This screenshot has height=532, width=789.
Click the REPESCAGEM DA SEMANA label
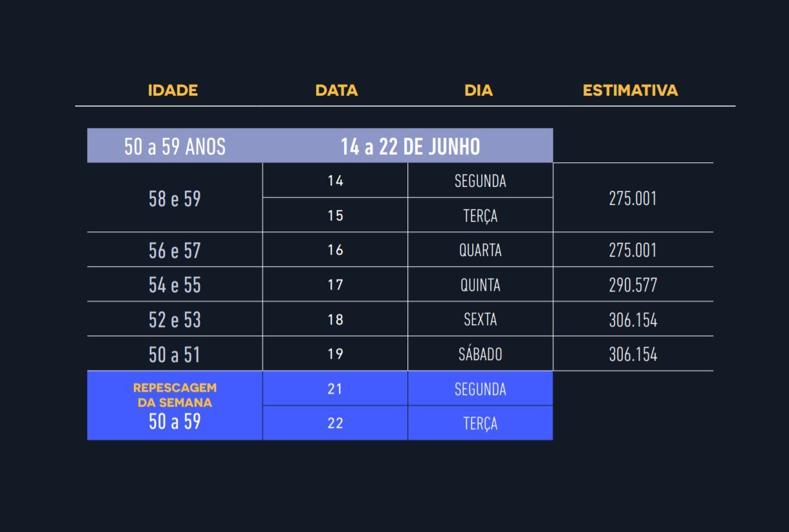[175, 395]
